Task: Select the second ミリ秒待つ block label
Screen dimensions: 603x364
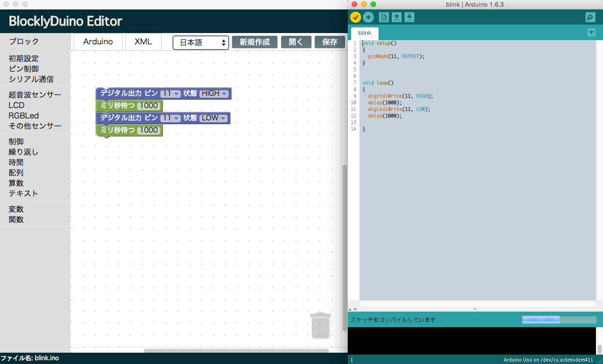Action: coord(118,130)
